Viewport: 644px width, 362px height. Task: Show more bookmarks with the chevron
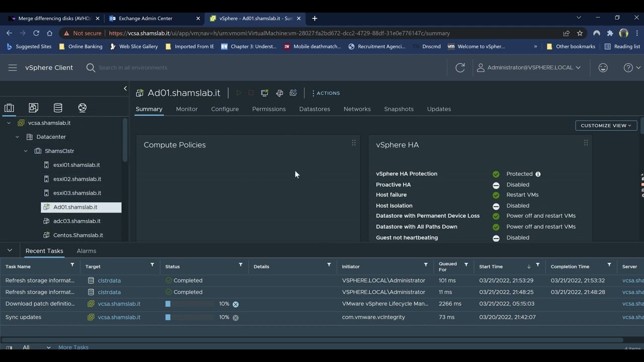point(535,46)
